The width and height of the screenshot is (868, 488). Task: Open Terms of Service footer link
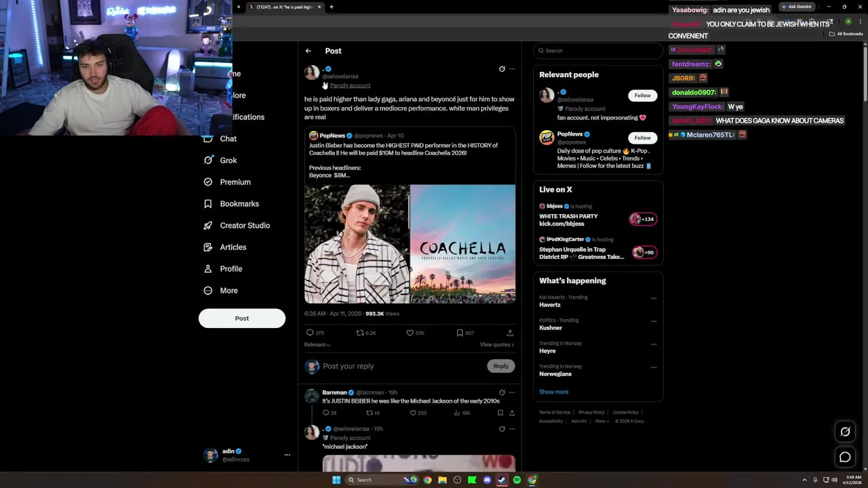pos(555,412)
